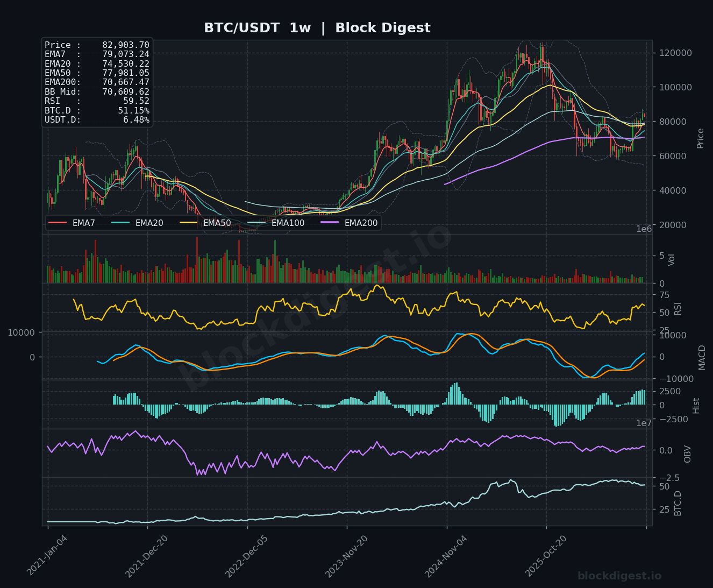Click the Hist 2500 axis tick
This screenshot has height=588, width=713.
[x=670, y=391]
